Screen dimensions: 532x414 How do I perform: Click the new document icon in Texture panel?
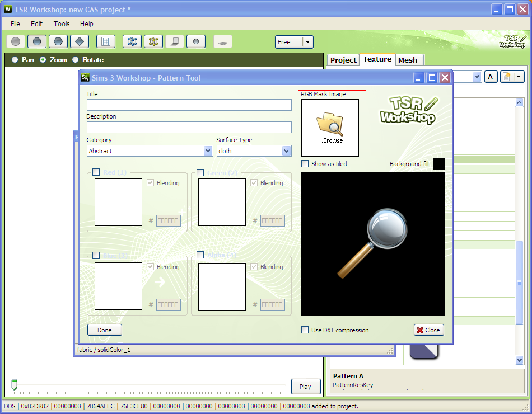[507, 77]
